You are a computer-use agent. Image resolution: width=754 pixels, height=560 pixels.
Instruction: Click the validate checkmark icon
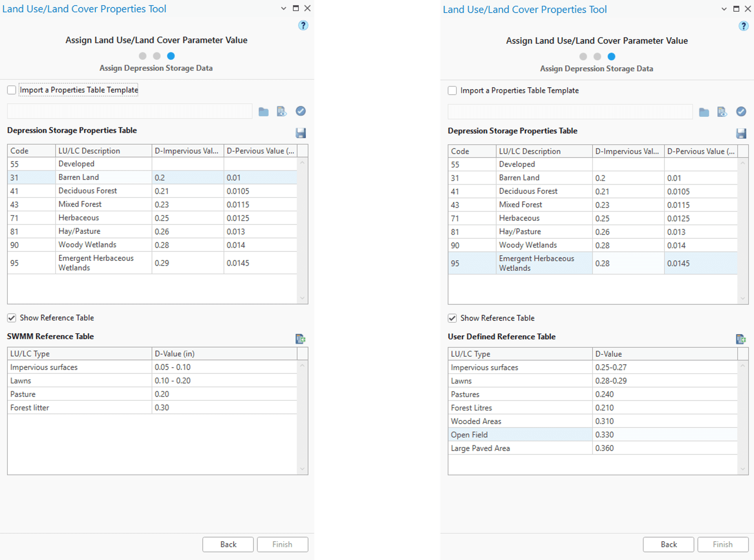[300, 111]
